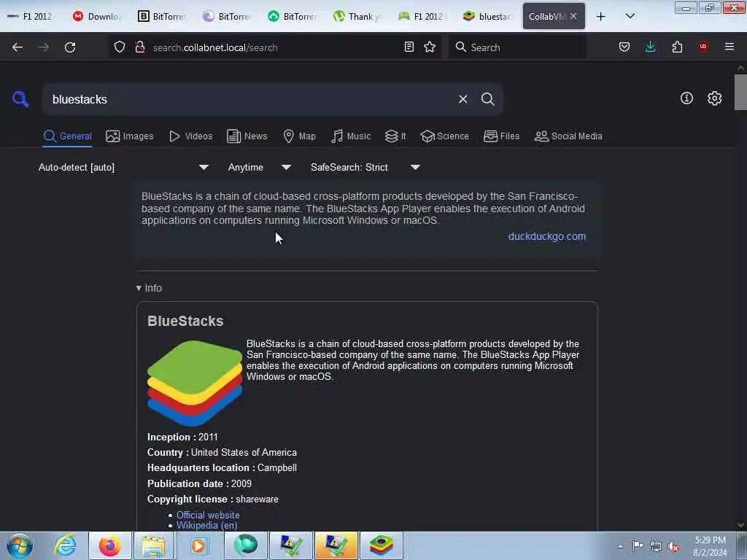This screenshot has width=747, height=560.
Task: Select the It search category
Action: (395, 136)
